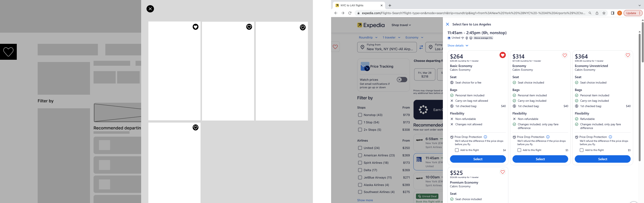
Task: Reload the Expedia page
Action: click(350, 13)
